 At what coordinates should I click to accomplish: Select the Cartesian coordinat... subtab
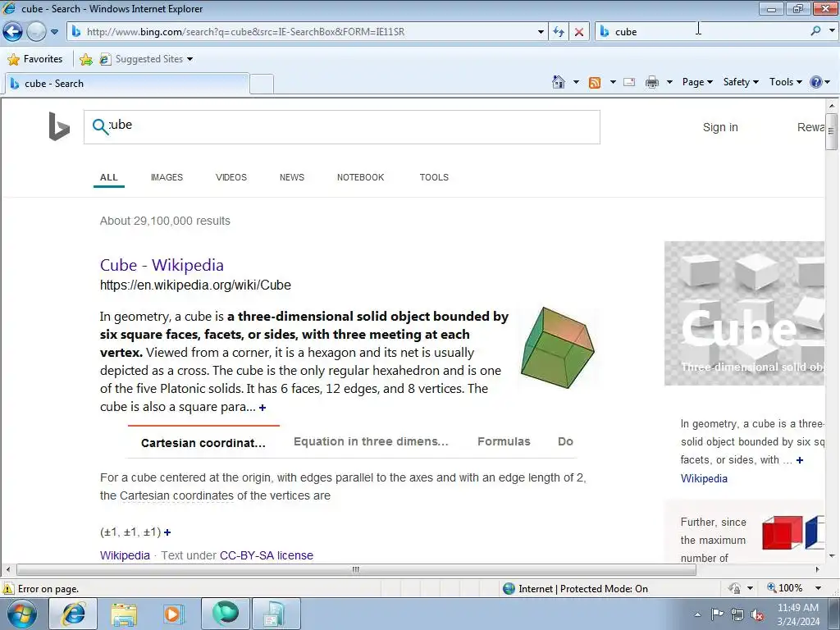pyautogui.click(x=203, y=443)
